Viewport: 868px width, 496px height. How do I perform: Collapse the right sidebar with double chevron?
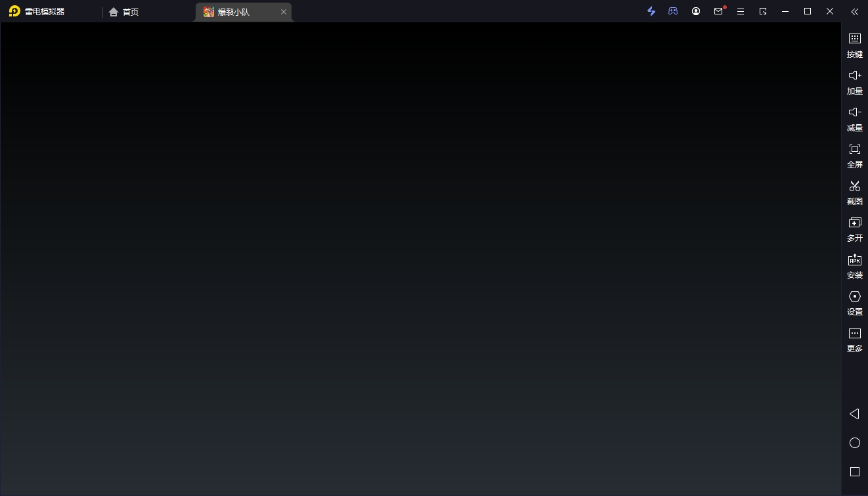pyautogui.click(x=854, y=11)
